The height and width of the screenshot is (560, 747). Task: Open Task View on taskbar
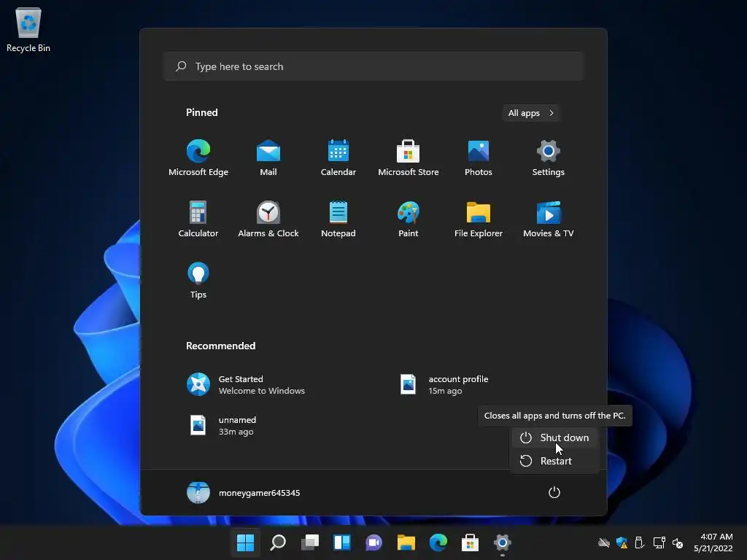[x=309, y=542]
